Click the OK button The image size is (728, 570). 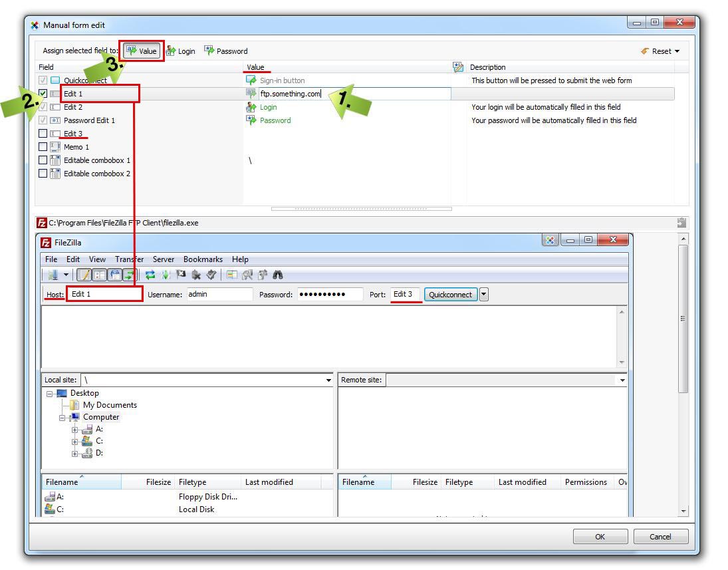pyautogui.click(x=600, y=537)
